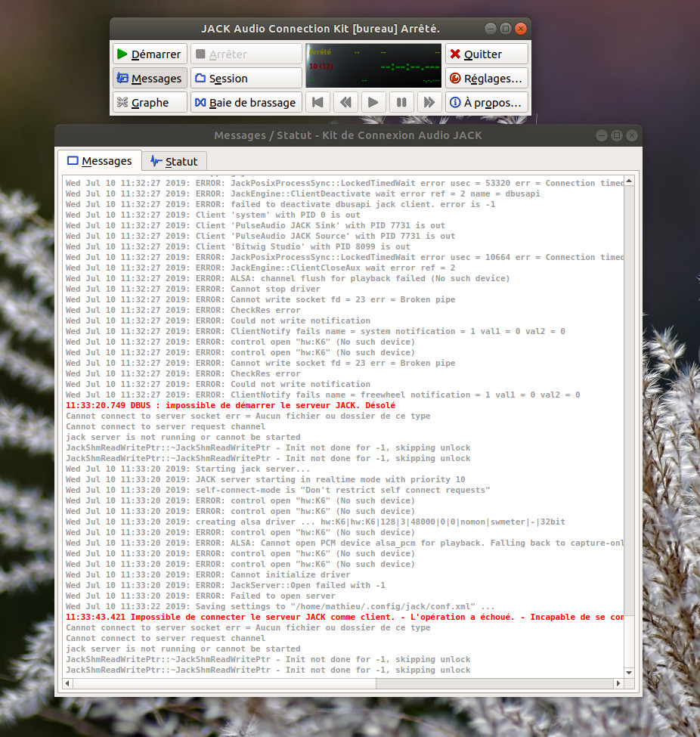Click the 'PulseAudio JACK Source' log line
Image resolution: width=700 pixels, height=737 pixels.
click(x=261, y=236)
